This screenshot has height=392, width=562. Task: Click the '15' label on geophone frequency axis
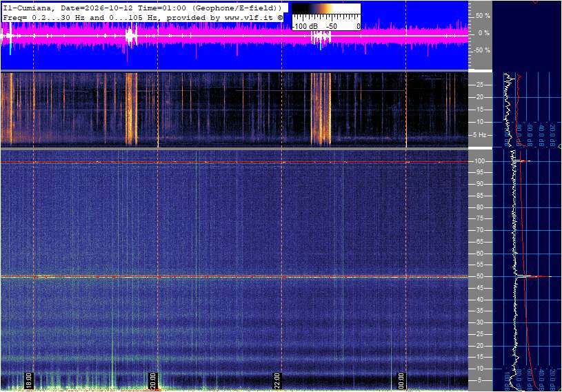click(479, 110)
